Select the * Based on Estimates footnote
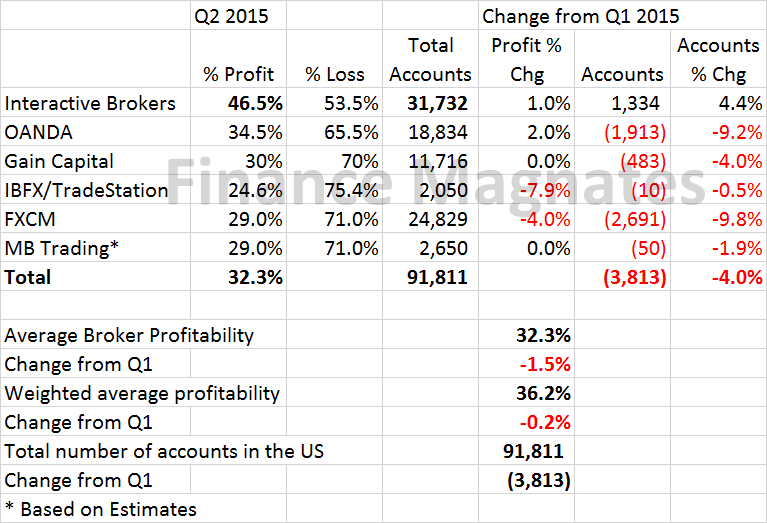 point(100,509)
